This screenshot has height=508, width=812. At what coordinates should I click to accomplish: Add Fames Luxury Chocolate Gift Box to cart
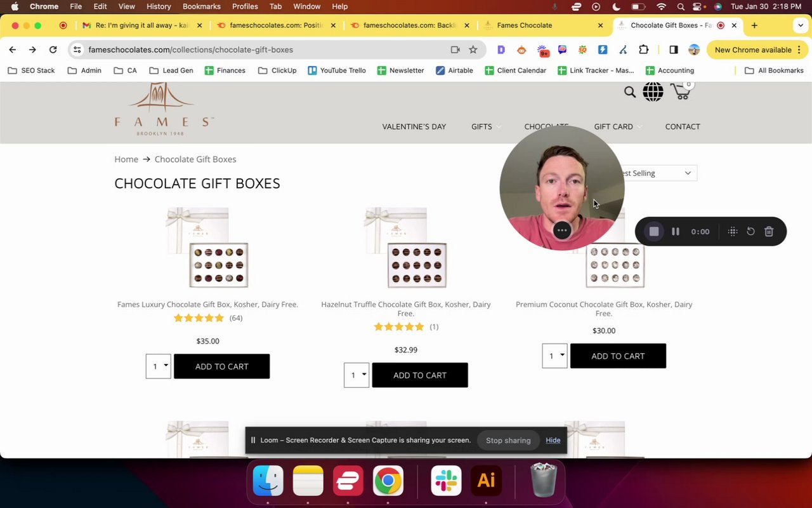click(x=222, y=366)
